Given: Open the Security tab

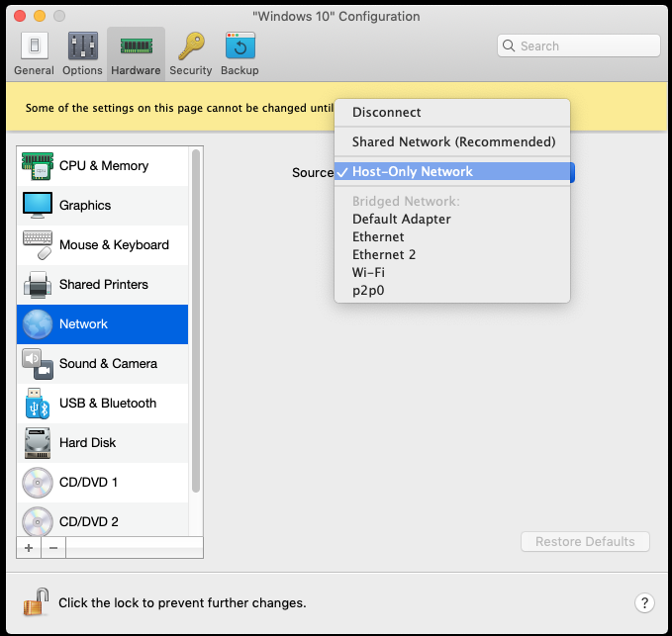Looking at the screenshot, I should 191,54.
